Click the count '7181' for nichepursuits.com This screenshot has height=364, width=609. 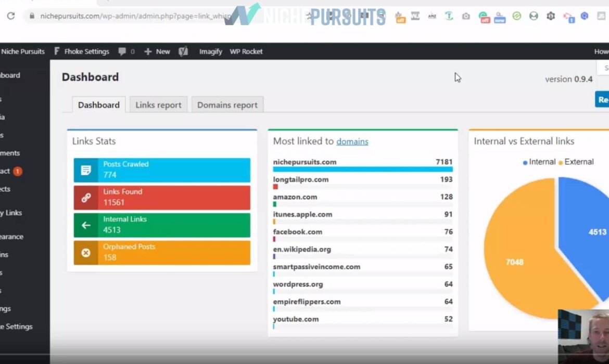pyautogui.click(x=444, y=162)
